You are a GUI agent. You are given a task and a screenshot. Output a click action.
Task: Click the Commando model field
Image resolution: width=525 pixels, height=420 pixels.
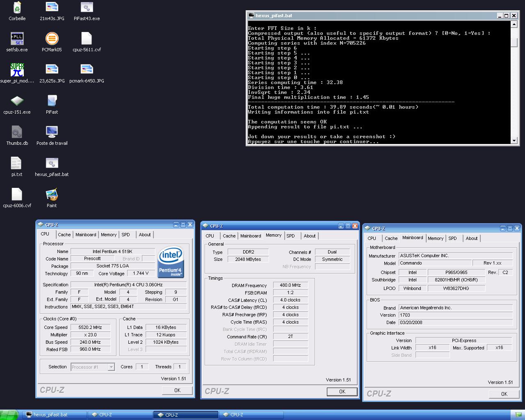(435, 263)
